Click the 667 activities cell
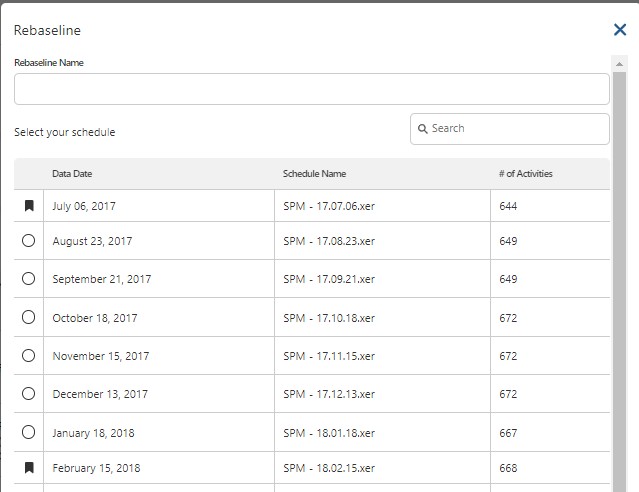This screenshot has width=639, height=492. 508,433
